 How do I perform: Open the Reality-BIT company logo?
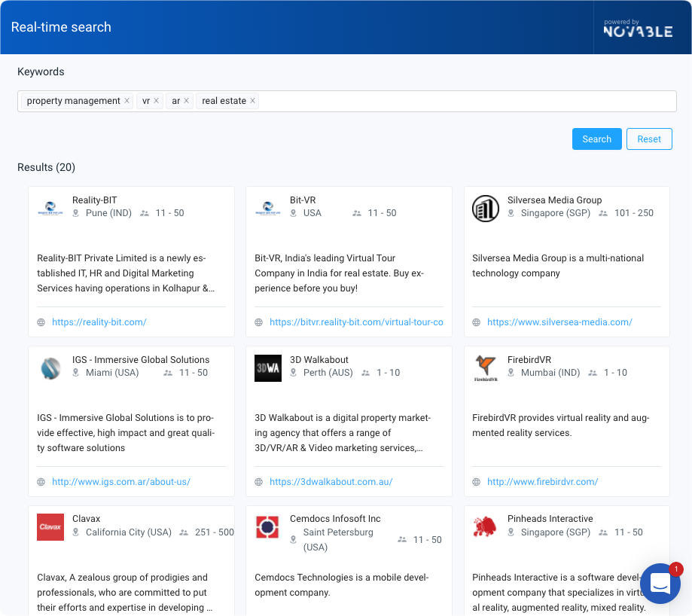coord(50,209)
